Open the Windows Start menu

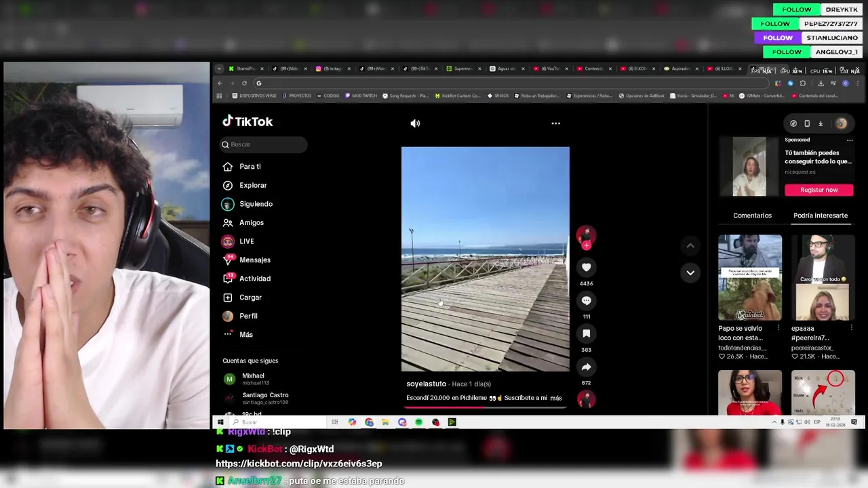pos(220,422)
